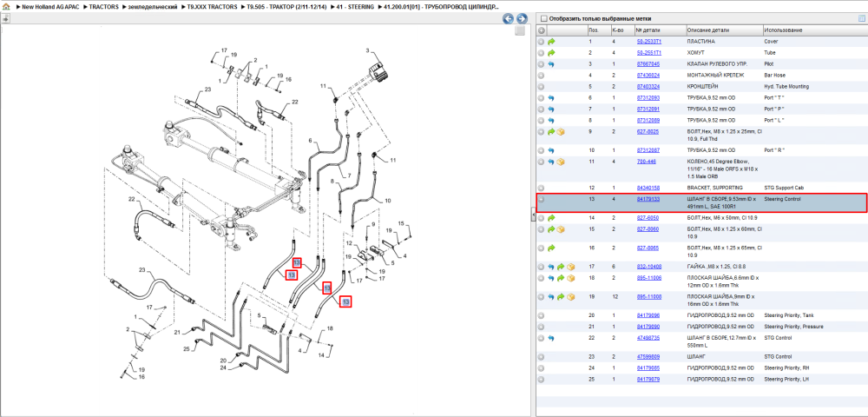Open T9.505 - ТРАКТОР breadcrumb
The image size is (868, 417).
point(286,7)
